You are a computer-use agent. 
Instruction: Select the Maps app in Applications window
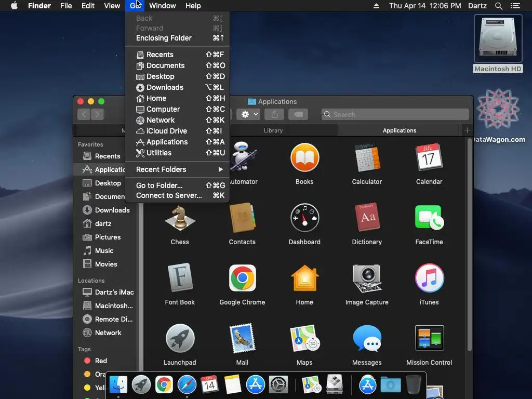pos(304,338)
